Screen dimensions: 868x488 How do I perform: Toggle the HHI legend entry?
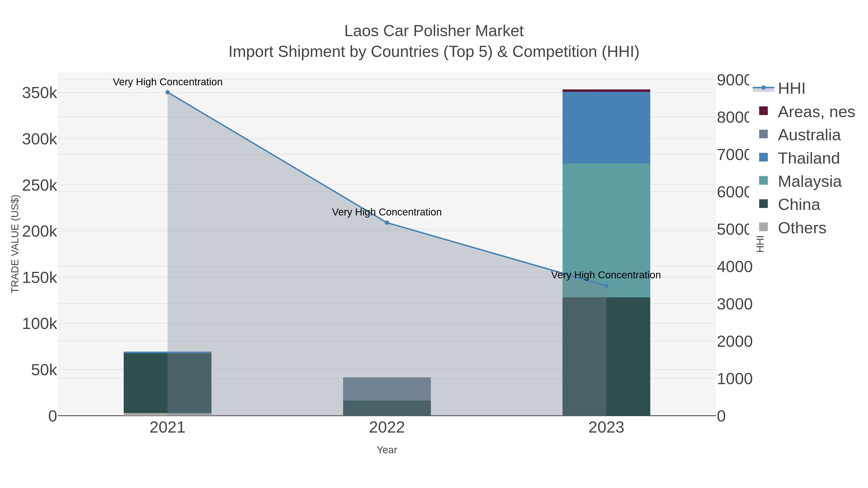click(x=779, y=88)
